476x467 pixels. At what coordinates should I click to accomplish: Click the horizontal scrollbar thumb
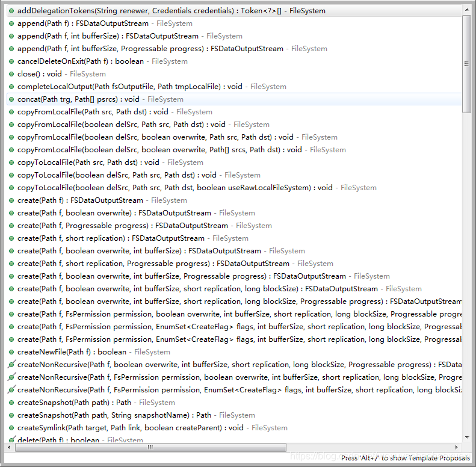pyautogui.click(x=150, y=447)
